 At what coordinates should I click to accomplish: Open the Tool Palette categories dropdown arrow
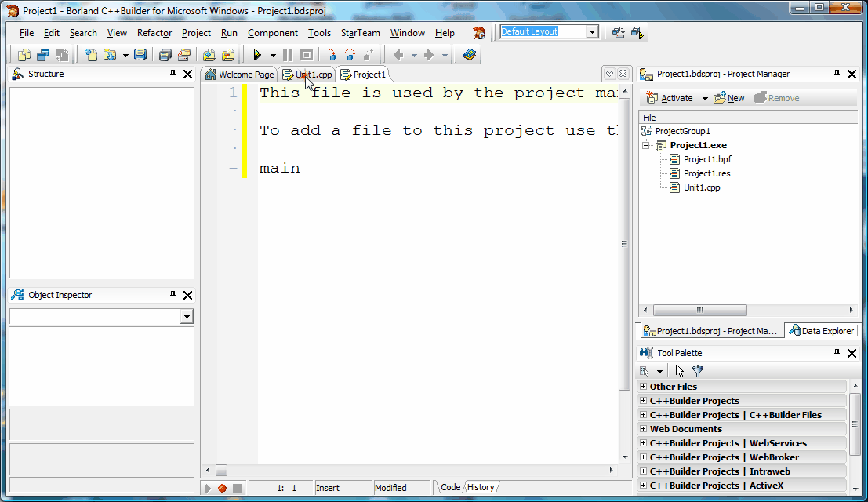(x=659, y=371)
